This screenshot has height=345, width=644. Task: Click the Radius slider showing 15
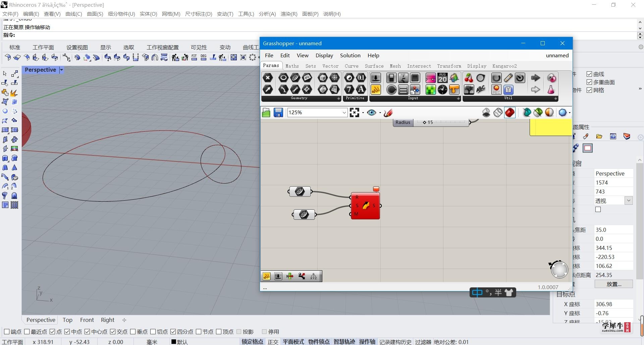tap(431, 122)
